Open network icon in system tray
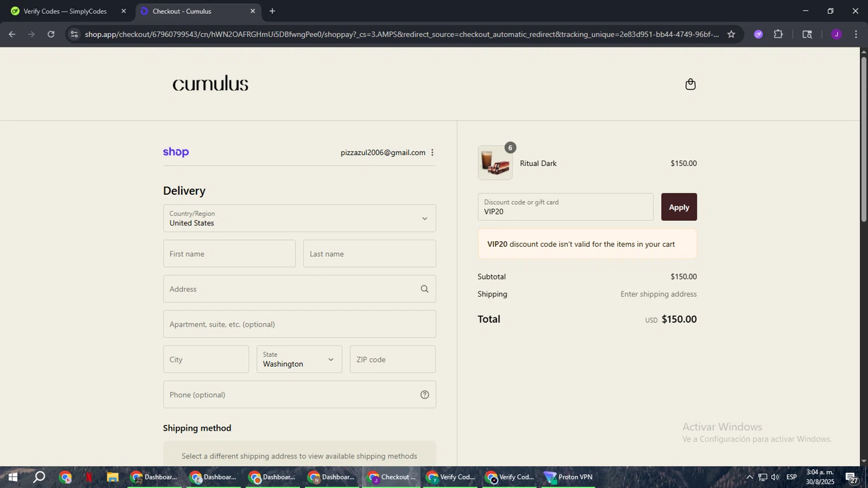This screenshot has height=488, width=868. pyautogui.click(x=763, y=477)
